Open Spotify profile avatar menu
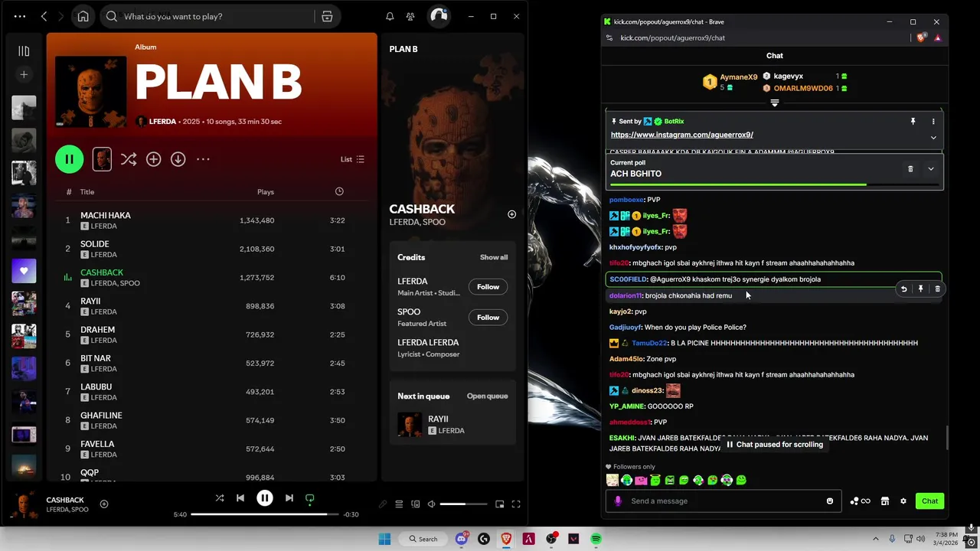 click(x=439, y=16)
